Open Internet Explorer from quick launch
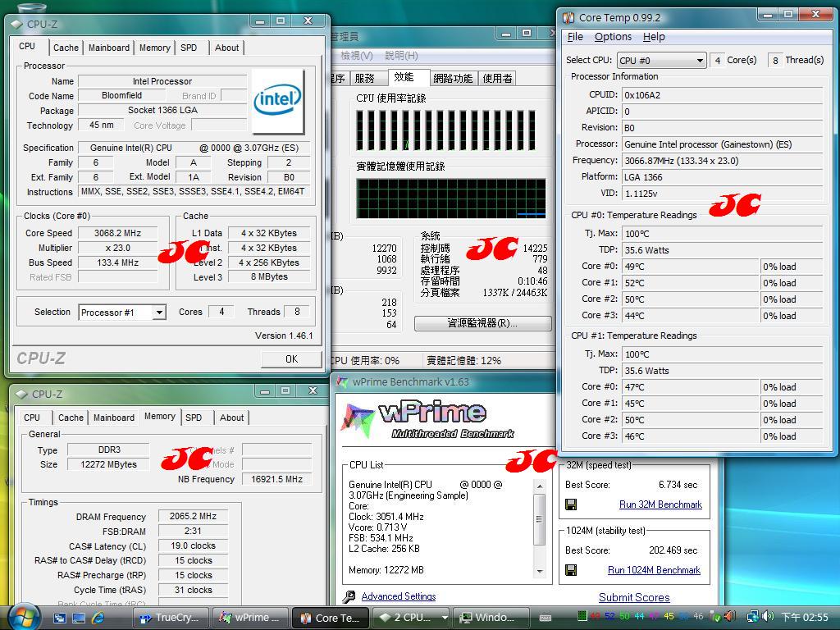Image resolution: width=840 pixels, height=630 pixels. (x=98, y=618)
